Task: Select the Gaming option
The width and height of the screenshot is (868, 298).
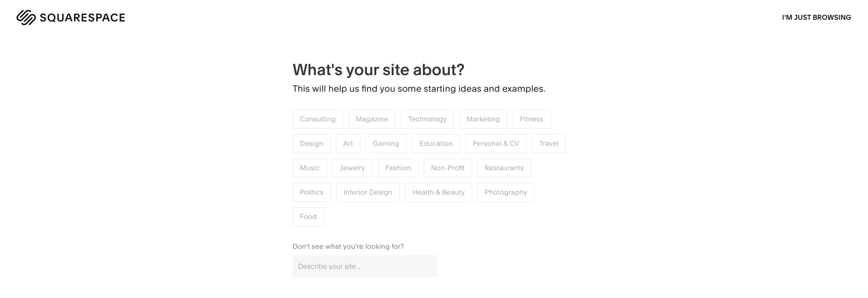Action: [386, 144]
